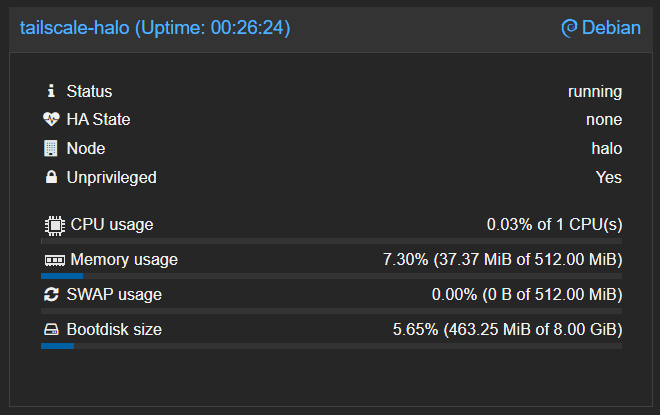660x415 pixels.
Task: Click the Debian swirl logo
Action: tap(569, 28)
